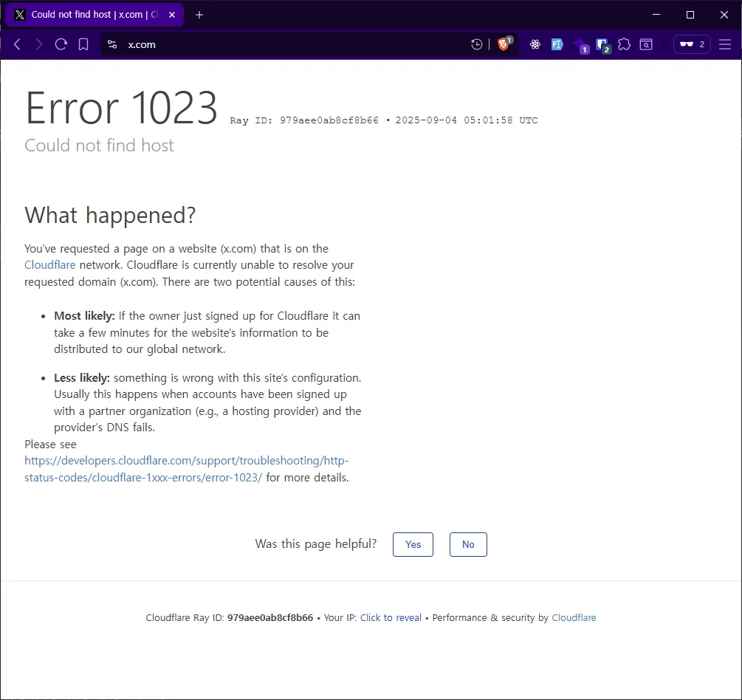Click the 'Could not find host' subtitle
The image size is (742, 700).
(100, 145)
